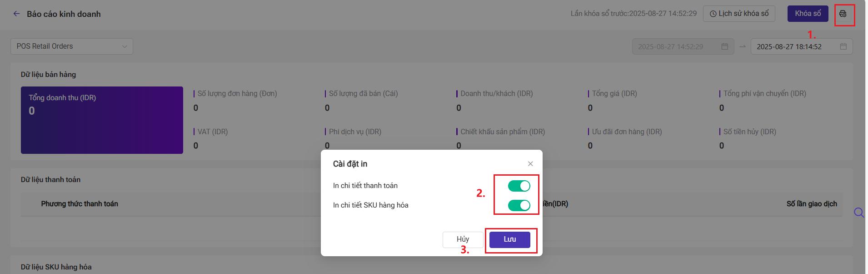The height and width of the screenshot is (274, 868).
Task: Disable In chi tiết SKU hàng hóa switch
Action: tap(519, 205)
